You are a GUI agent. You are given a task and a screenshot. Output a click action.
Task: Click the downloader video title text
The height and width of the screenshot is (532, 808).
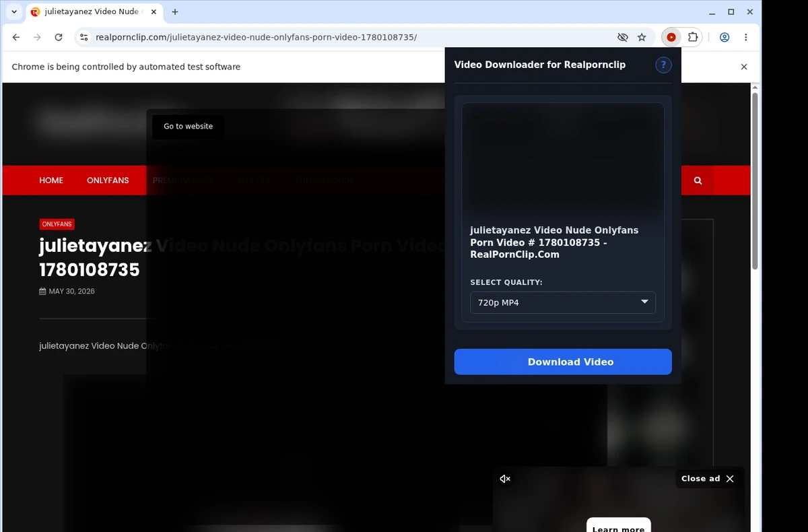click(x=554, y=242)
